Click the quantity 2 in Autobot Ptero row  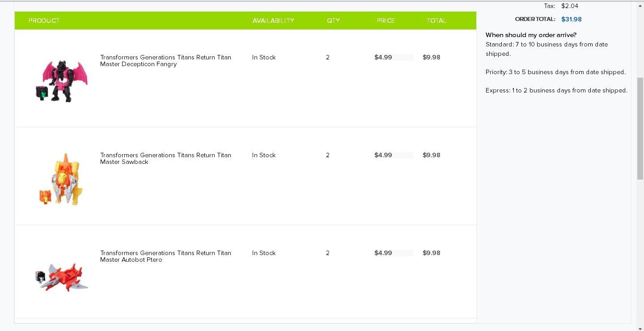tap(328, 253)
